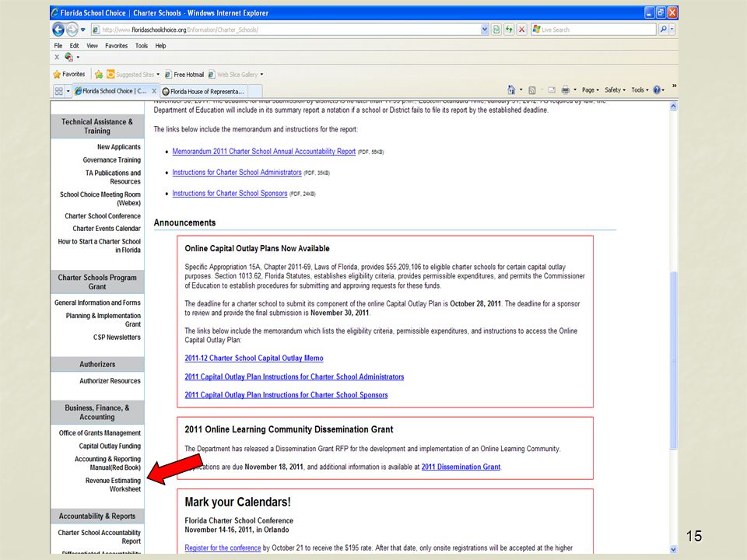Close the Florida School Choice tab
This screenshot has width=747, height=560.
(x=154, y=91)
